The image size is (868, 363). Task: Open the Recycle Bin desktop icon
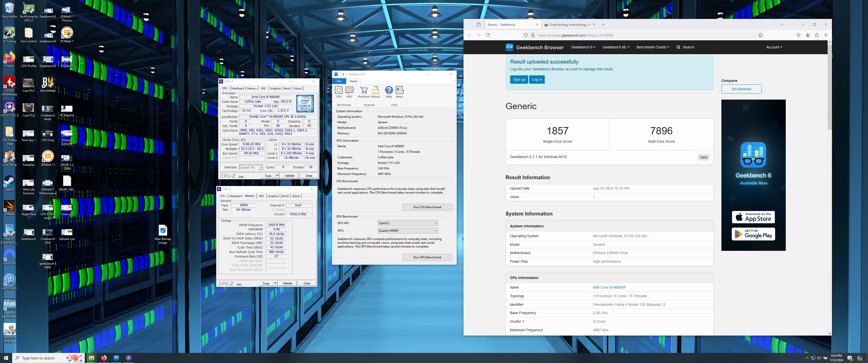pyautogui.click(x=9, y=11)
